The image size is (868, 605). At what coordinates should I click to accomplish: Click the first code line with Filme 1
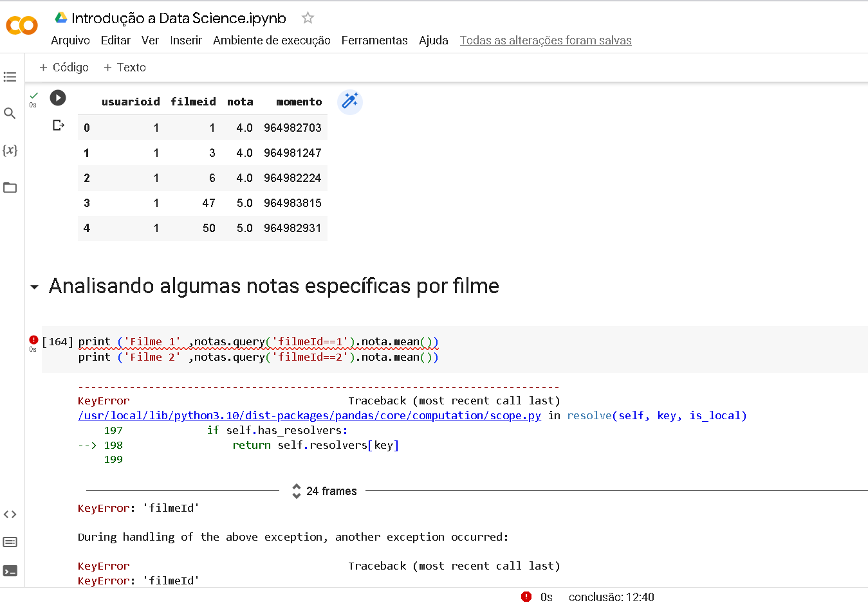pyautogui.click(x=258, y=341)
